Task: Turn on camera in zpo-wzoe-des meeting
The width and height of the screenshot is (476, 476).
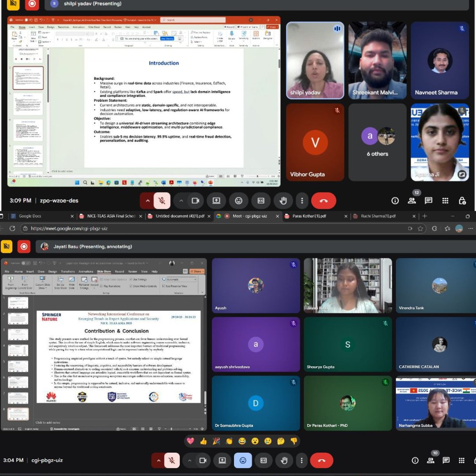Action: (x=195, y=201)
